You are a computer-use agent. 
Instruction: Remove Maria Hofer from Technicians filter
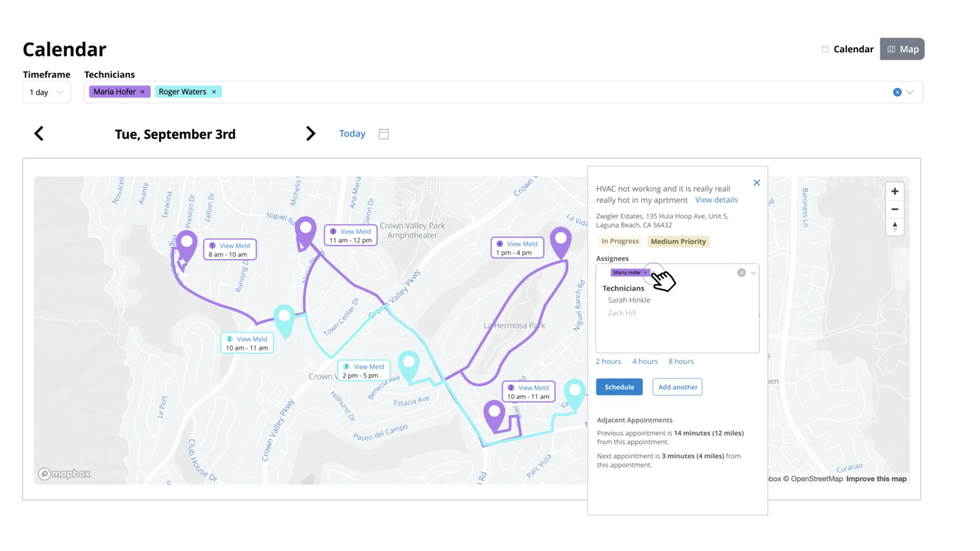click(x=142, y=92)
